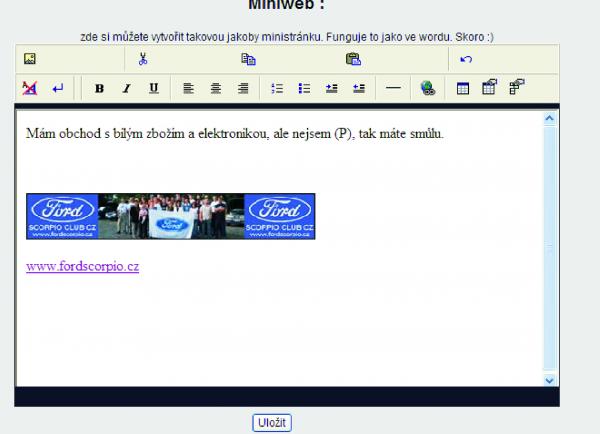The width and height of the screenshot is (600, 434).
Task: Open table properties icon
Action: click(489, 87)
